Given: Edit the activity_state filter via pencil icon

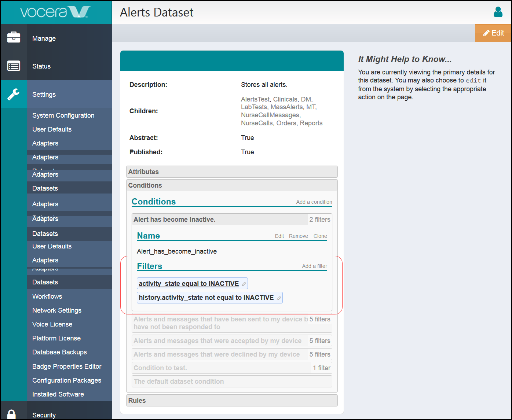Looking at the screenshot, I should pyautogui.click(x=243, y=283).
